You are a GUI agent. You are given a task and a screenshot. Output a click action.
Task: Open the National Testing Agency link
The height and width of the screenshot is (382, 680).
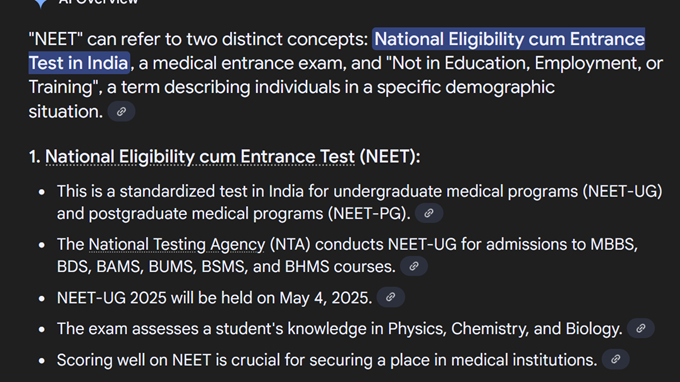click(x=177, y=245)
